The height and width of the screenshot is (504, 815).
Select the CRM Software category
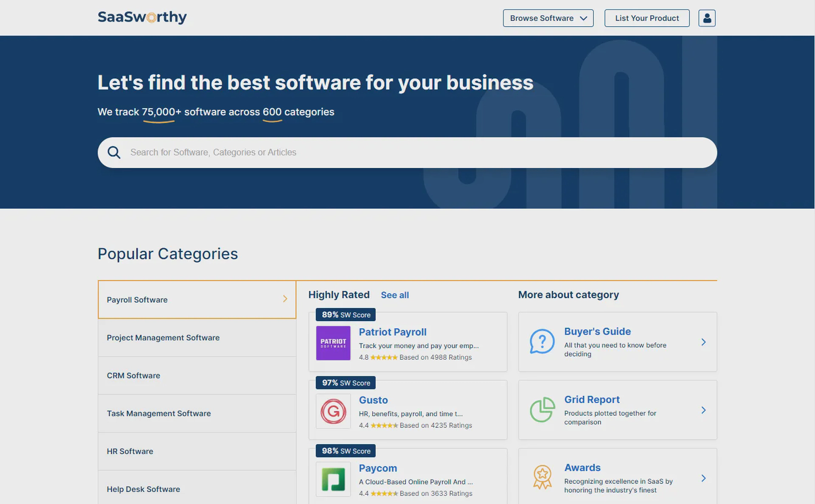click(x=197, y=375)
